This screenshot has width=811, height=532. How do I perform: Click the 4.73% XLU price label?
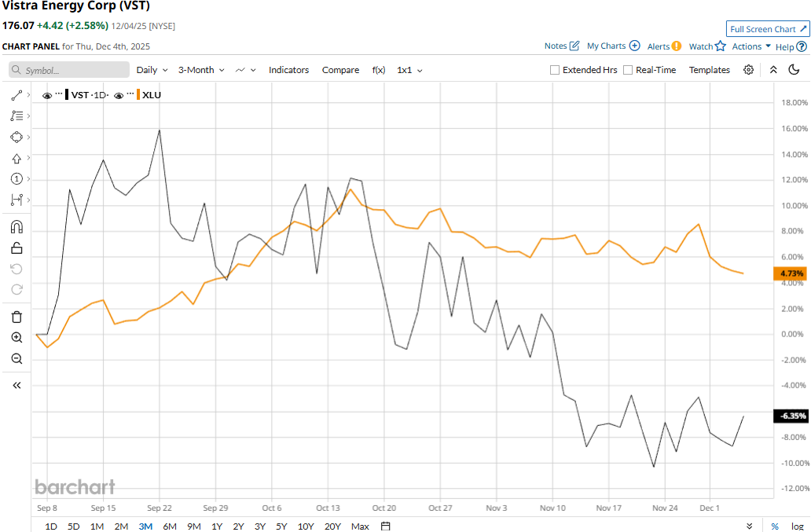point(790,273)
